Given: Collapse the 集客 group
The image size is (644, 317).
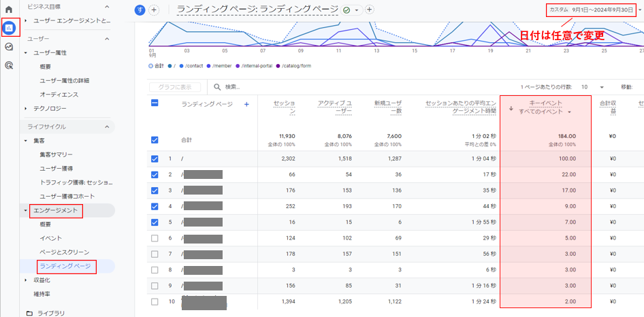Looking at the screenshot, I should point(26,141).
